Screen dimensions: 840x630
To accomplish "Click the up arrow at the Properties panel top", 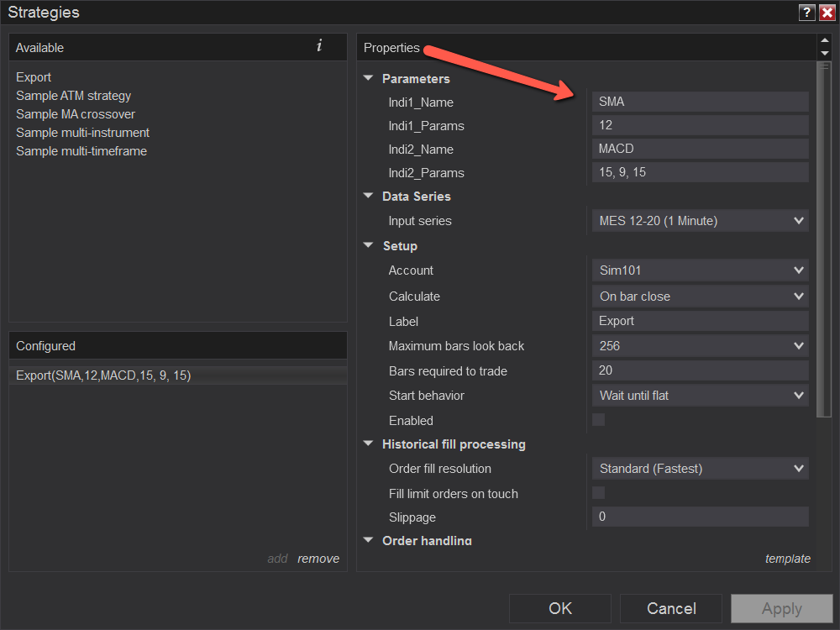I will pyautogui.click(x=825, y=40).
